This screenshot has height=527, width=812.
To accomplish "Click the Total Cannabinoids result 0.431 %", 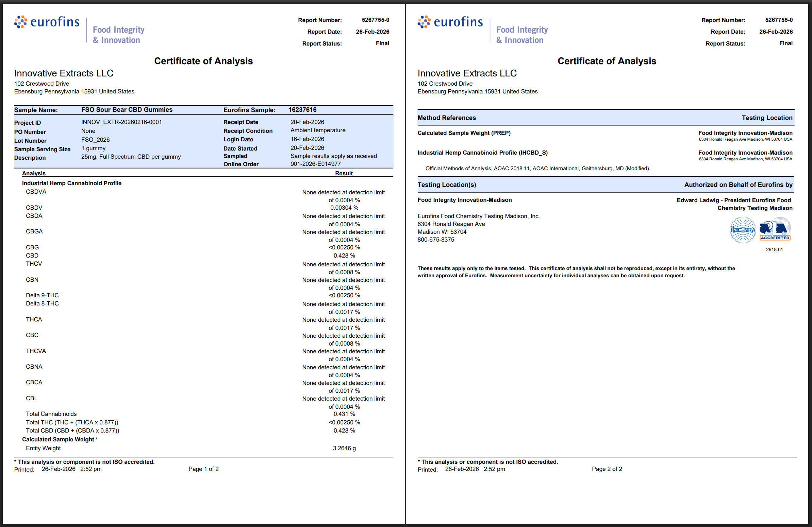I will click(x=344, y=414).
